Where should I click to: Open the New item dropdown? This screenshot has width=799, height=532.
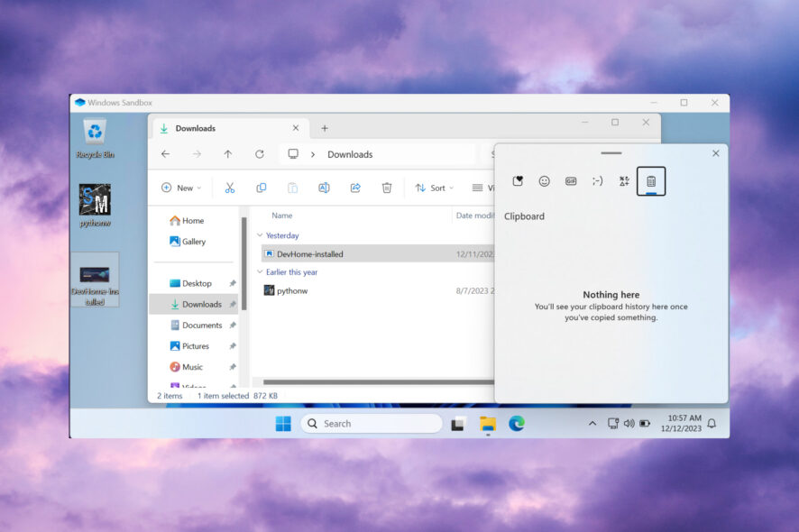click(181, 188)
